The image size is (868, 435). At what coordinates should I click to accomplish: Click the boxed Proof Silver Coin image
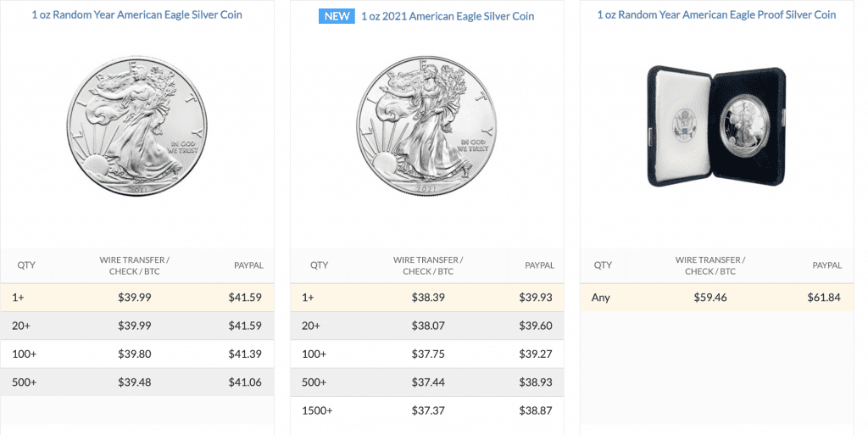717,126
